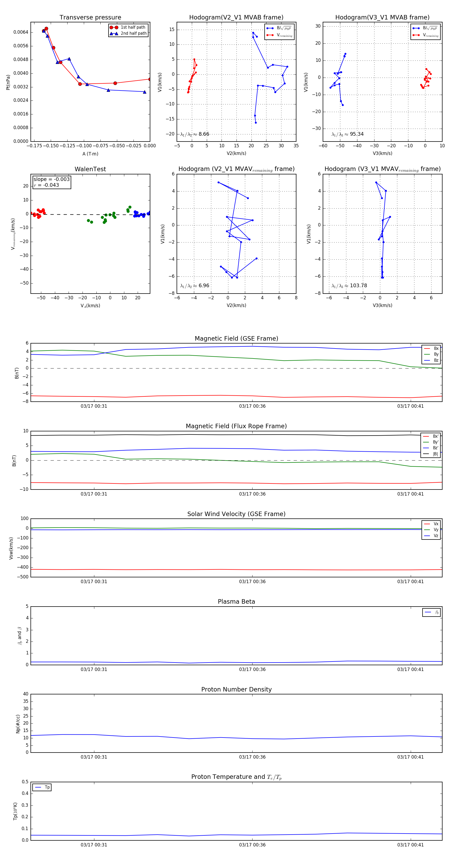The height and width of the screenshot is (868, 473).
Task: Click the Bx' legend entry in flux rope panel
Action: tap(431, 436)
